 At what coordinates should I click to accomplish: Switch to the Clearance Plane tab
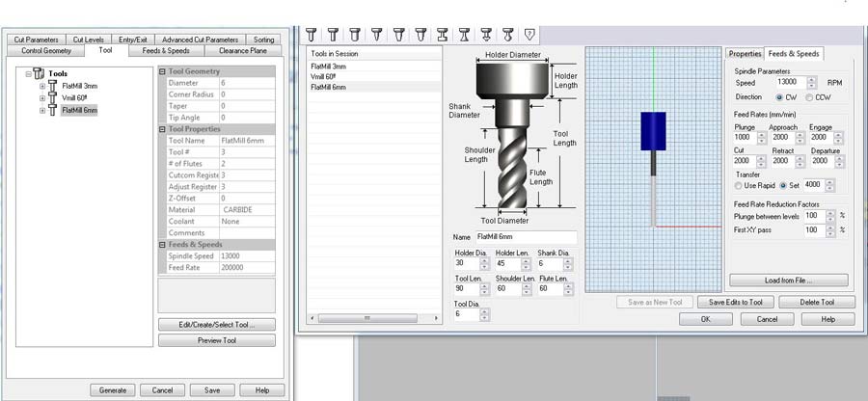[242, 50]
